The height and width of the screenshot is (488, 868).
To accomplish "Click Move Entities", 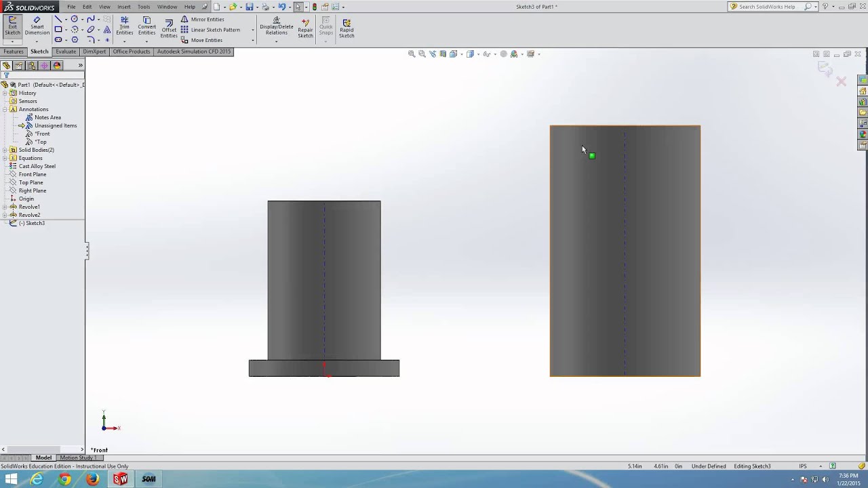I will [201, 40].
